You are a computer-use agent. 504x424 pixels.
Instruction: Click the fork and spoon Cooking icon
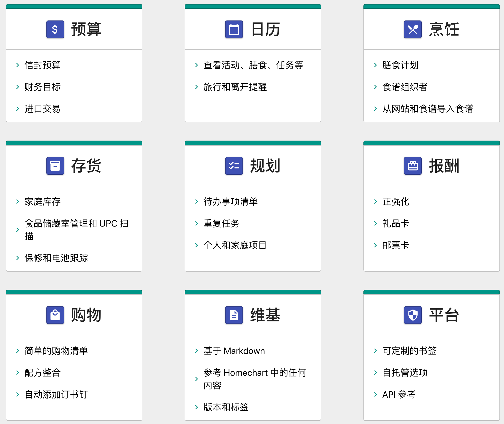pos(412,29)
